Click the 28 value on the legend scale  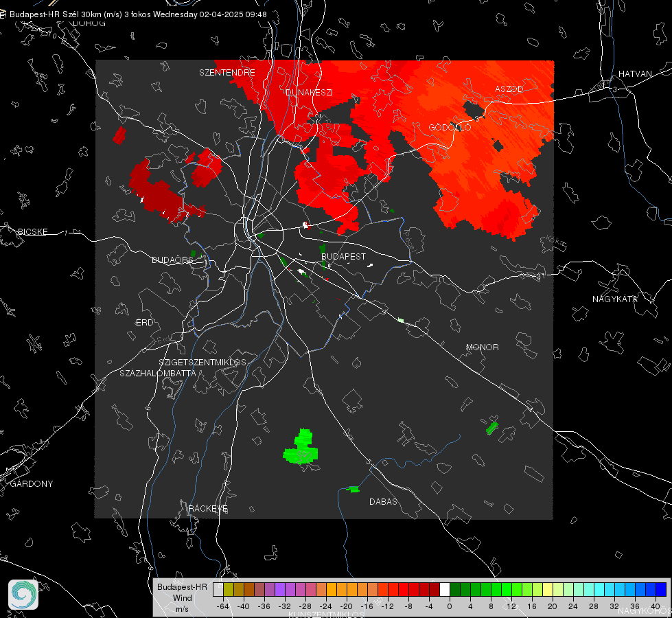[x=594, y=606]
